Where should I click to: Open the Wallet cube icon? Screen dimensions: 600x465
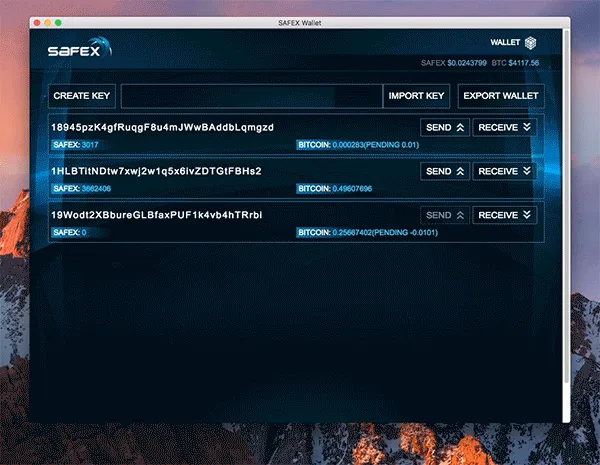530,42
